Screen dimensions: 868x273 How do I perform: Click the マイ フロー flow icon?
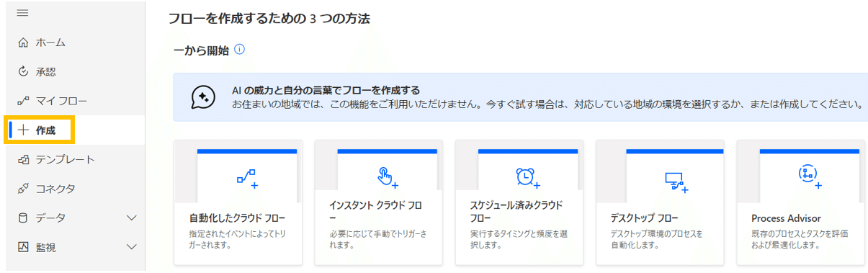point(23,101)
